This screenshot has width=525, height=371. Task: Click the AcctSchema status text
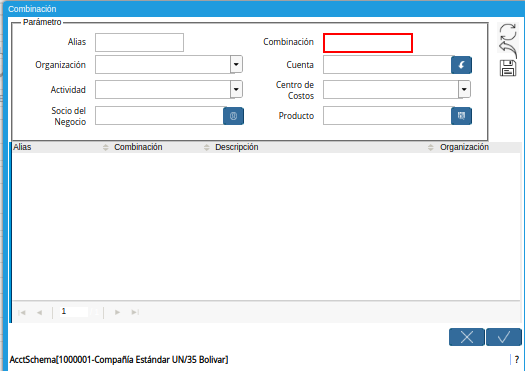[x=119, y=360]
